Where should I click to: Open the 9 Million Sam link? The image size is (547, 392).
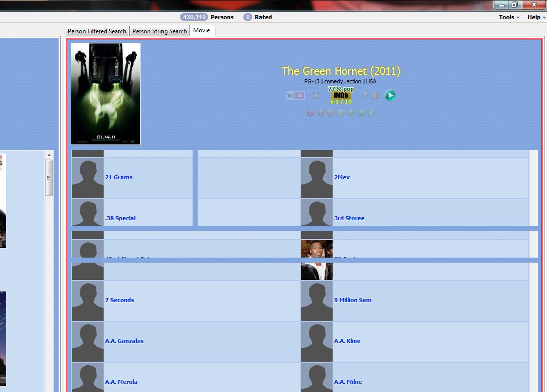click(x=353, y=300)
